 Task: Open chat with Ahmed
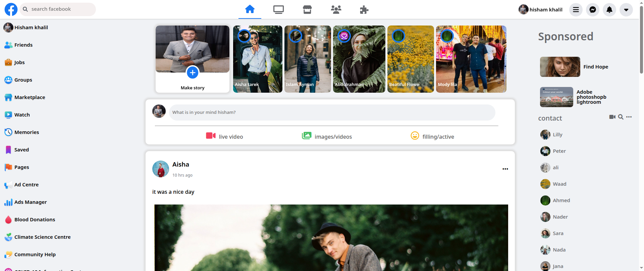tap(555, 200)
